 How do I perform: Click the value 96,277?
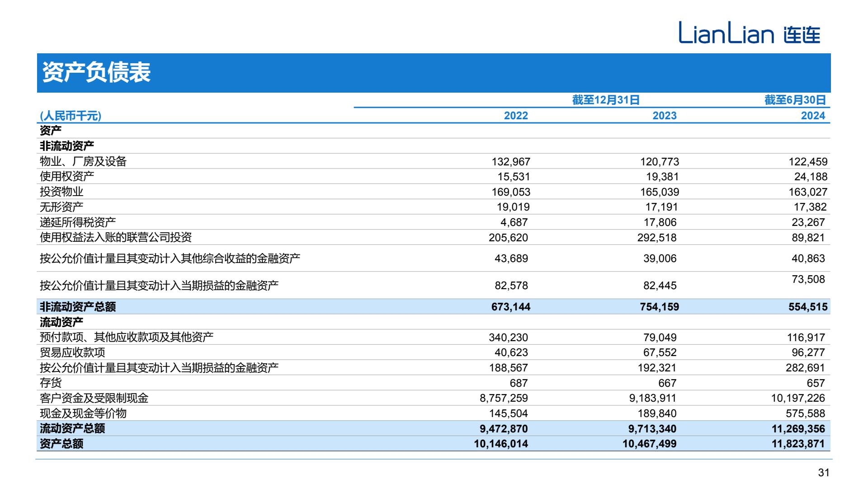click(808, 352)
